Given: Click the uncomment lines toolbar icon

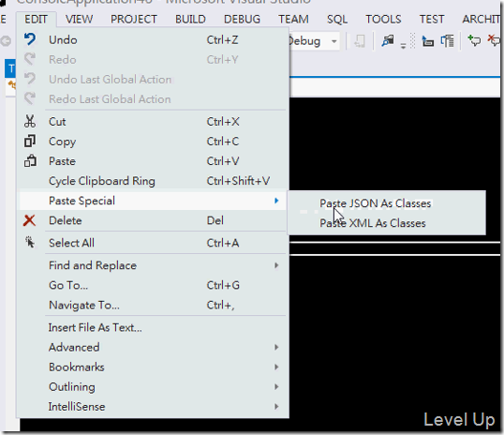Looking at the screenshot, I should click(495, 41).
